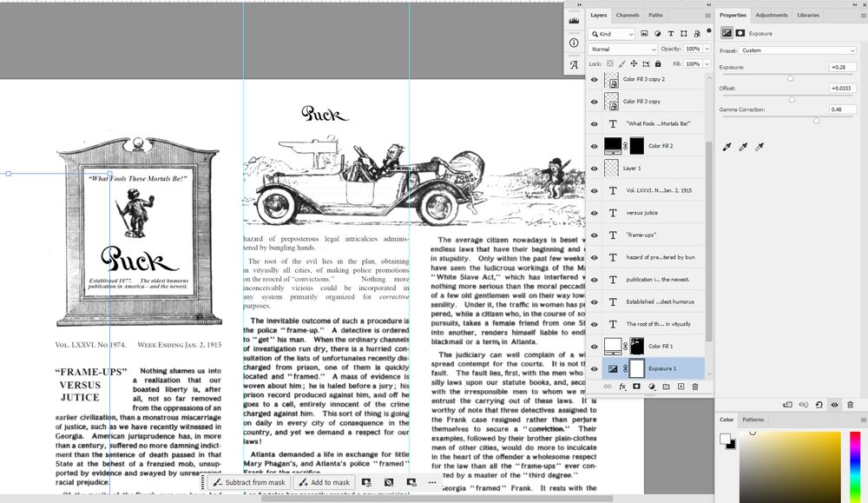Hide the Color Fill 3 copy layer
The height and width of the screenshot is (503, 868).
[595, 102]
